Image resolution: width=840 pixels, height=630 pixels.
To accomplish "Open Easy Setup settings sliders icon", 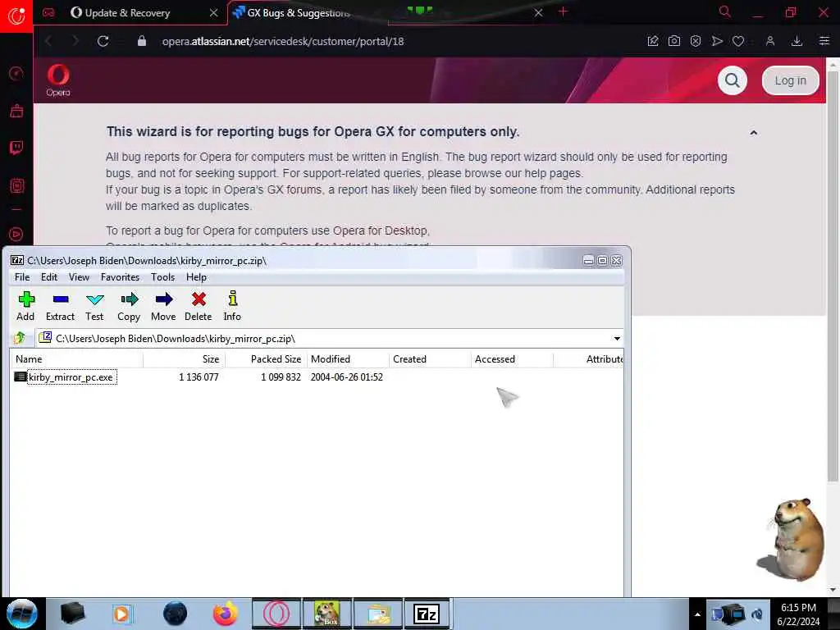I will point(824,41).
